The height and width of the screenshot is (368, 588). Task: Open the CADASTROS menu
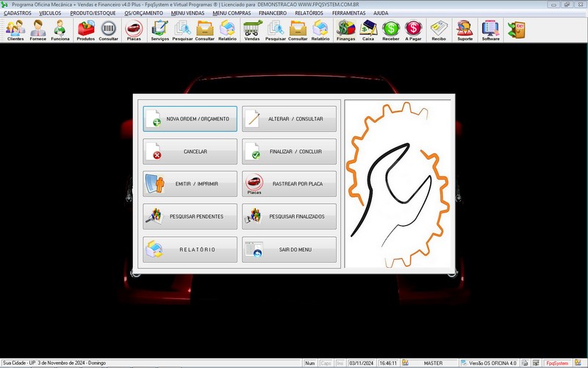[x=18, y=13]
